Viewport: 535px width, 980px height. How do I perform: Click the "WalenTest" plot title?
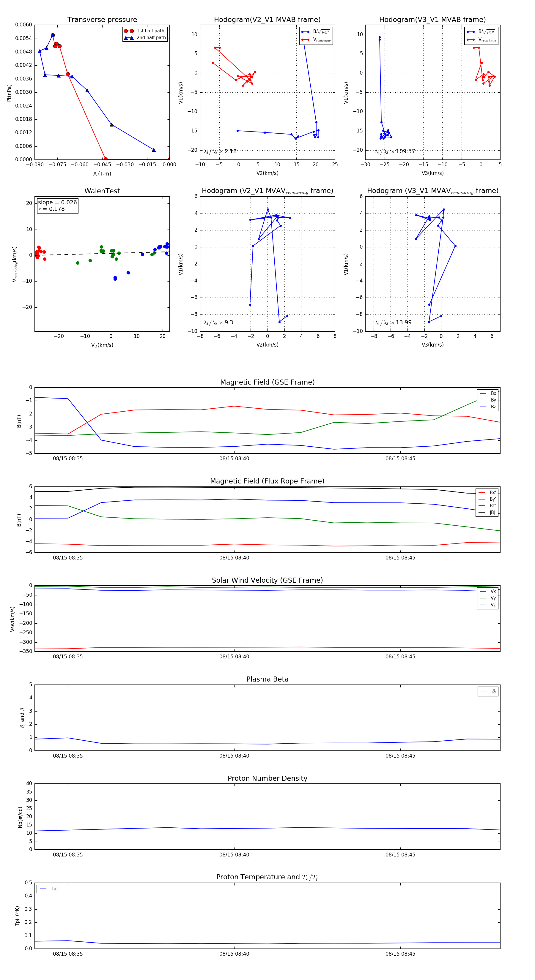coord(102,191)
